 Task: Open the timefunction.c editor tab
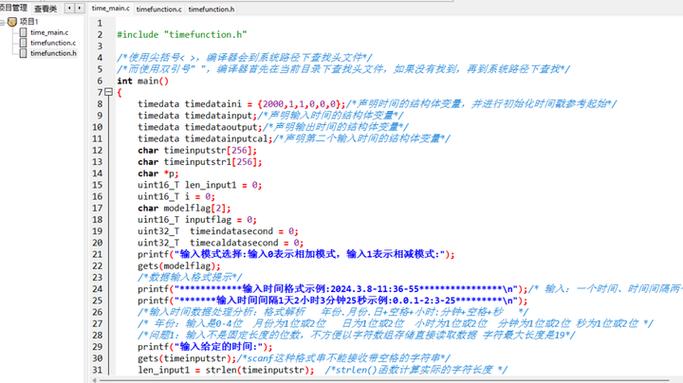click(159, 9)
